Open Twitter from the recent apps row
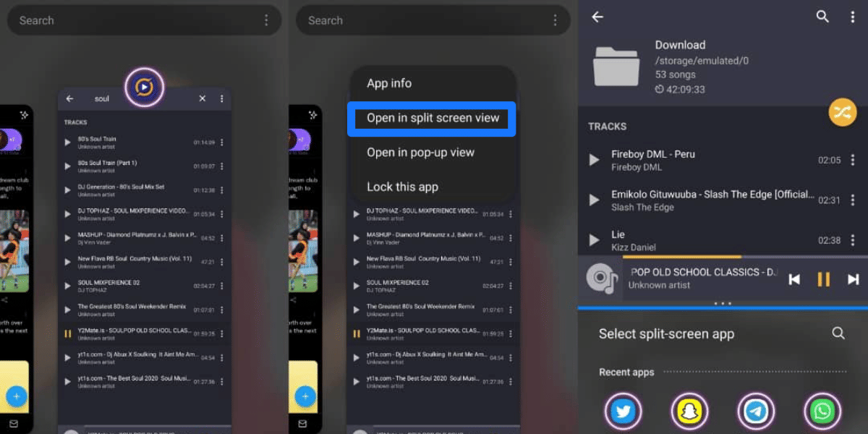 tap(623, 410)
